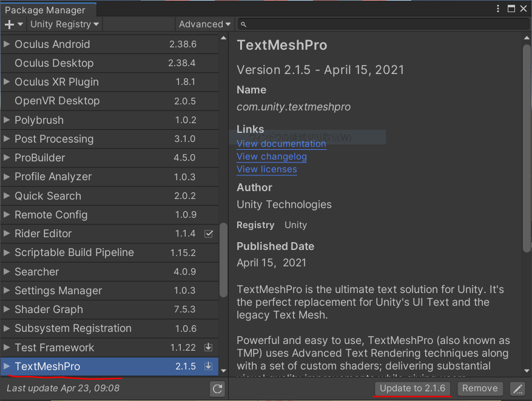Select the Test Framework package row
The width and height of the screenshot is (532, 401).
tap(110, 348)
